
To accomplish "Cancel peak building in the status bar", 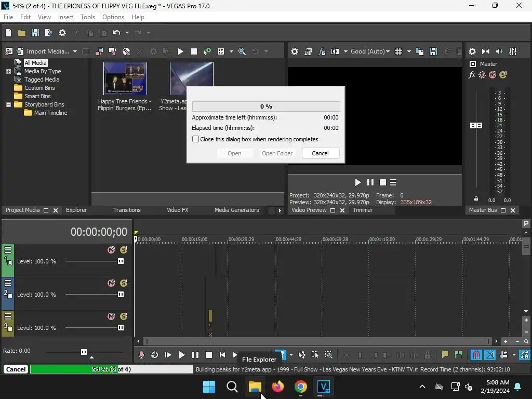I will point(16,369).
